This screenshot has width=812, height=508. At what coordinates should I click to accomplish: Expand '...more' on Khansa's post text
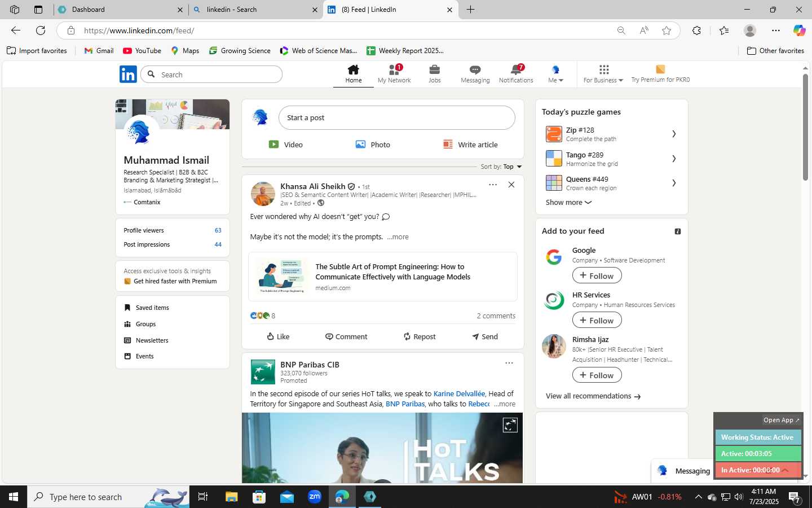coord(398,237)
